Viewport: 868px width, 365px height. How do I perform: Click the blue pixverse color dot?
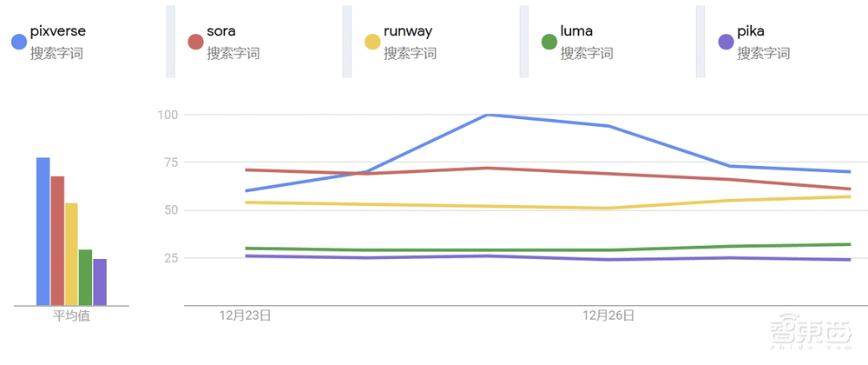pyautogui.click(x=18, y=42)
